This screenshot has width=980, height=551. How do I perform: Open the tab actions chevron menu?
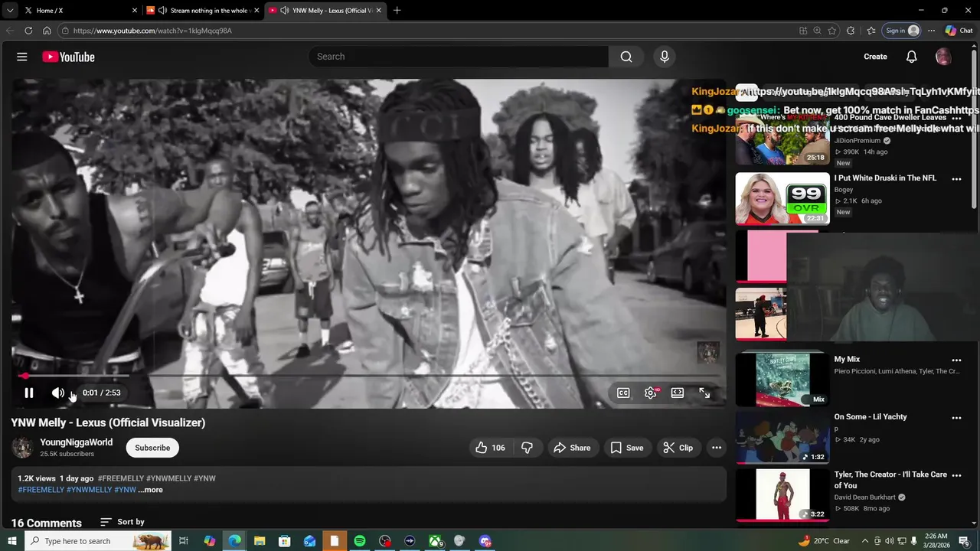(9, 11)
